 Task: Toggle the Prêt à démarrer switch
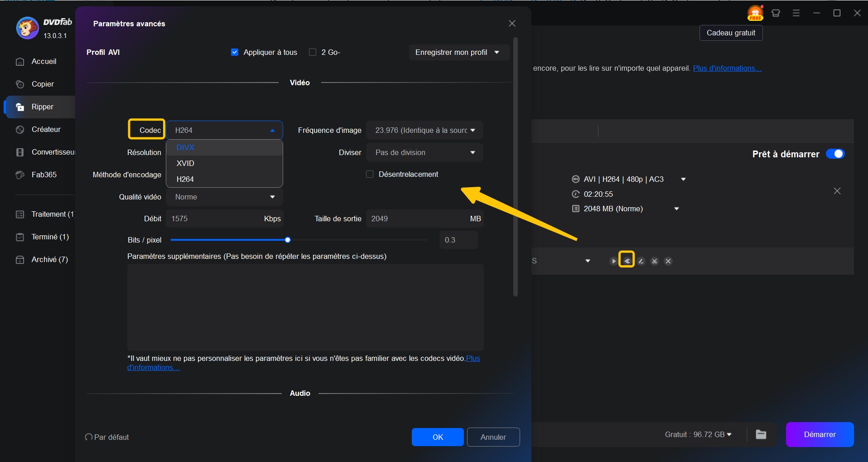click(x=835, y=154)
